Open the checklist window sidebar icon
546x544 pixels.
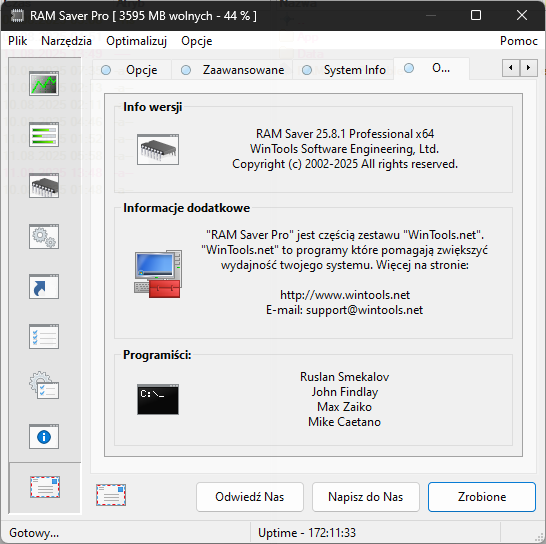tap(44, 337)
